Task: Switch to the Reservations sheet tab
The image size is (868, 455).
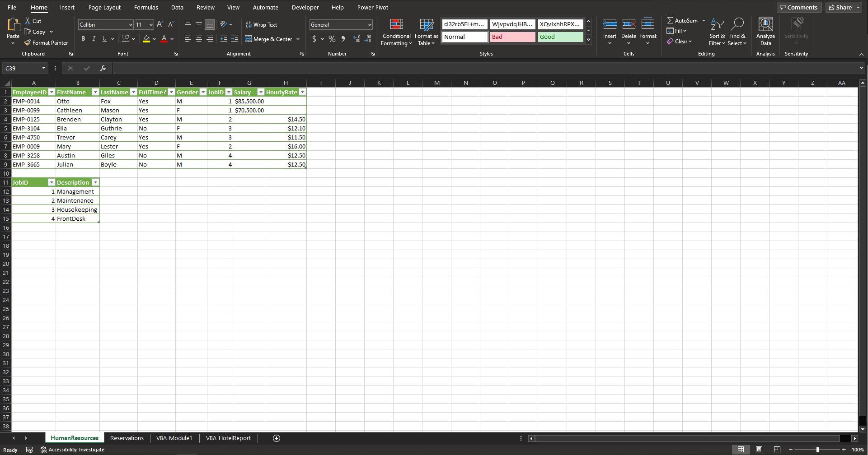Action: pyautogui.click(x=127, y=438)
